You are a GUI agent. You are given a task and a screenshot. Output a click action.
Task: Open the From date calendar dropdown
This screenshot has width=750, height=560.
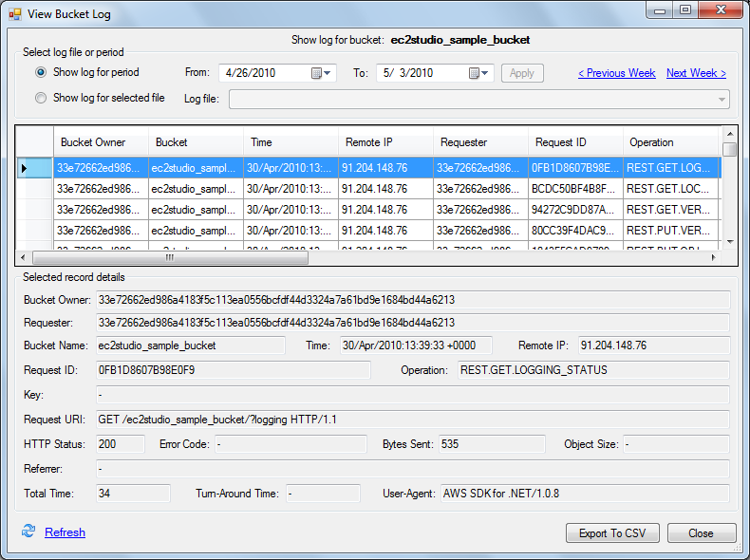click(x=322, y=73)
